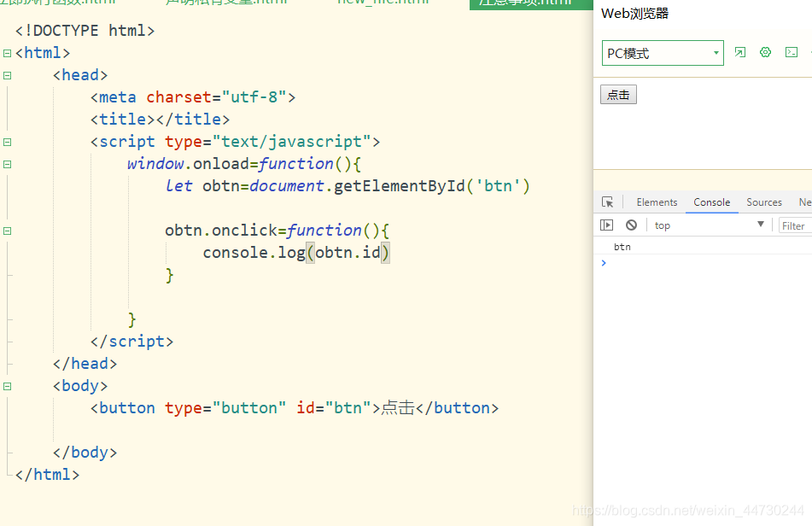Click the Web浏览器 panel title

(x=635, y=14)
